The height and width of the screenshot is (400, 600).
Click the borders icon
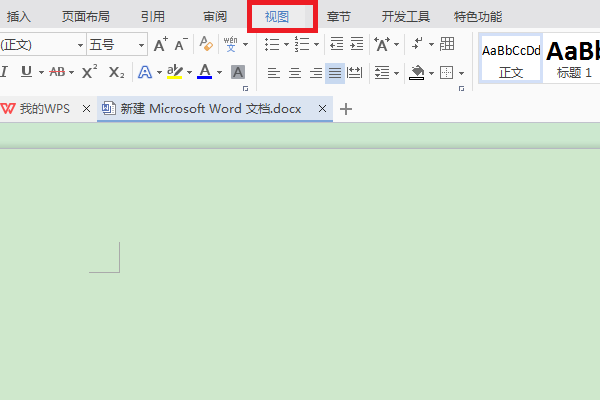click(447, 72)
